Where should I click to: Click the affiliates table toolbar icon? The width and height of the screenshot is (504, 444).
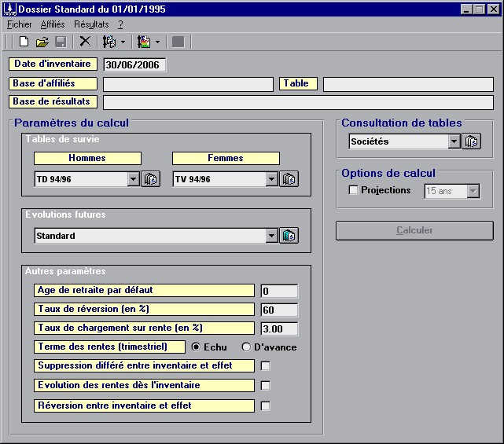(x=109, y=42)
